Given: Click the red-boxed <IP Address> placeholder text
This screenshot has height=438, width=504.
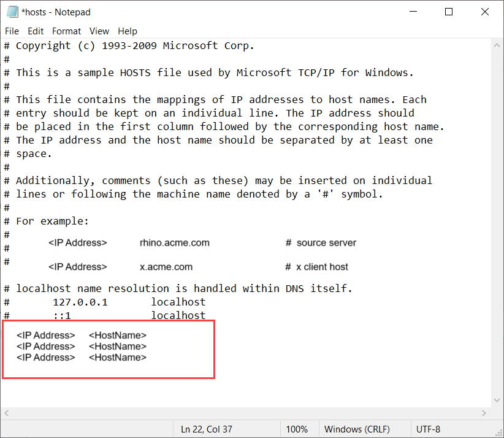Looking at the screenshot, I should (x=46, y=335).
